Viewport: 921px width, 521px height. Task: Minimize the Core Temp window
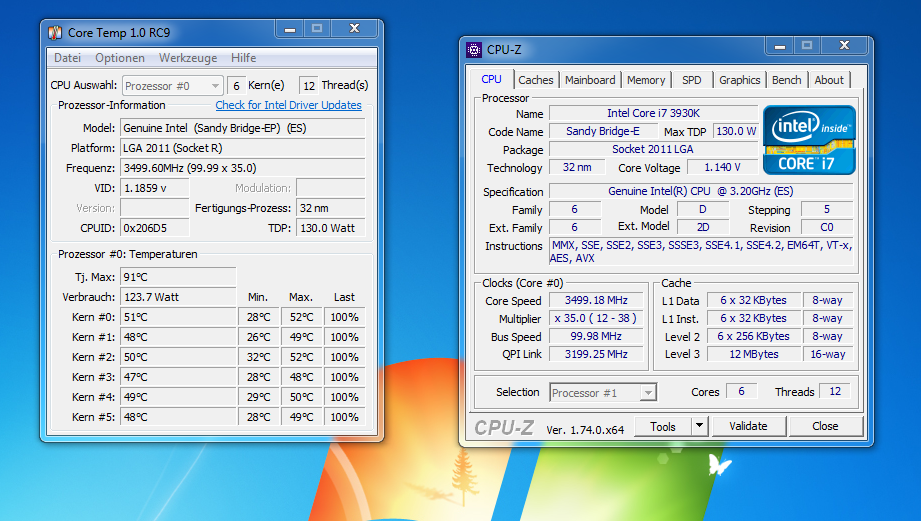point(290,28)
